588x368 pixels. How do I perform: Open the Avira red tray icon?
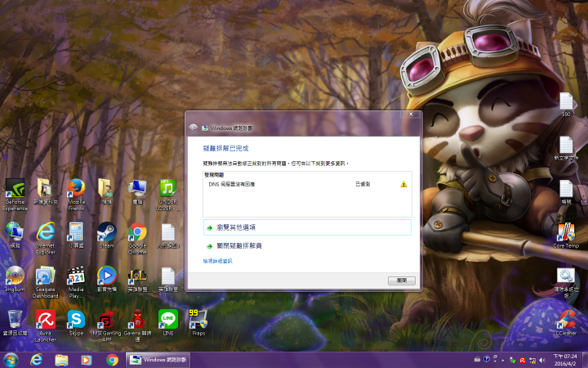[x=523, y=361]
